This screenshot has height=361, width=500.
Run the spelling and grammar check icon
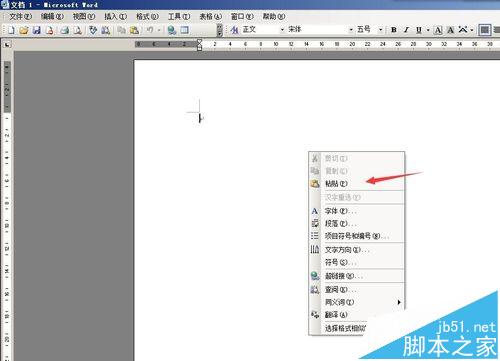[x=93, y=30]
